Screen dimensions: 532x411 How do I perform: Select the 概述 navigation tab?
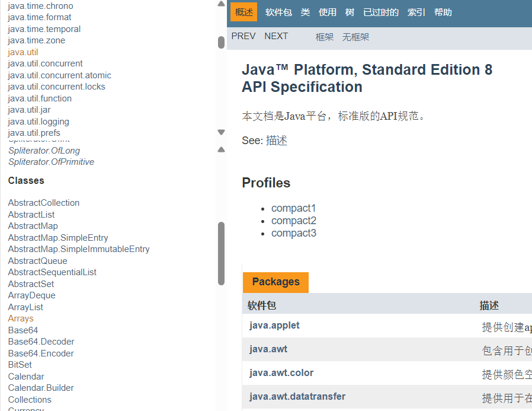point(243,12)
